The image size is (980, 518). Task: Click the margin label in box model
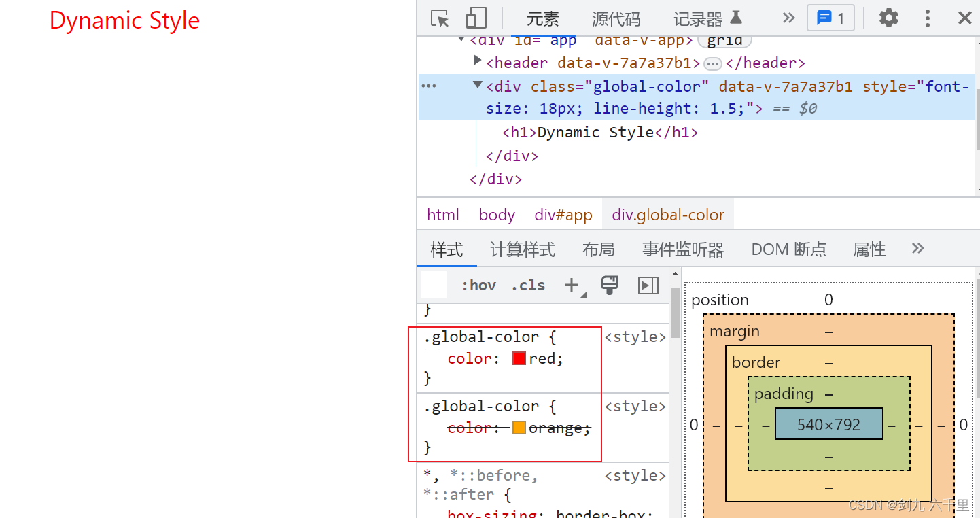[735, 331]
